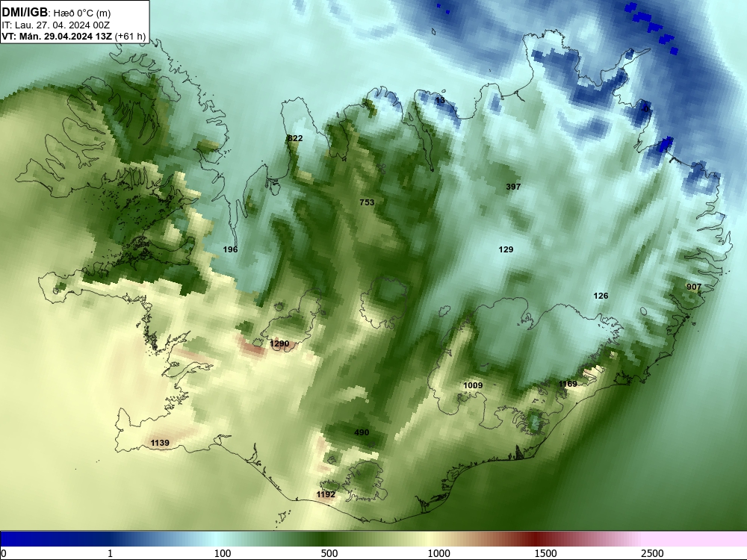Image resolution: width=747 pixels, height=560 pixels.
Task: Click the map value 1009
Action: [473, 385]
